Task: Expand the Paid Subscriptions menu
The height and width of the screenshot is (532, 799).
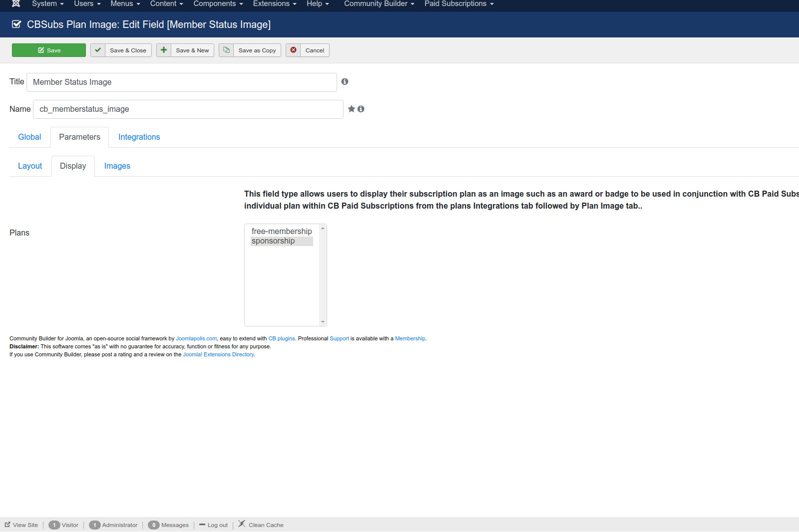Action: (459, 3)
